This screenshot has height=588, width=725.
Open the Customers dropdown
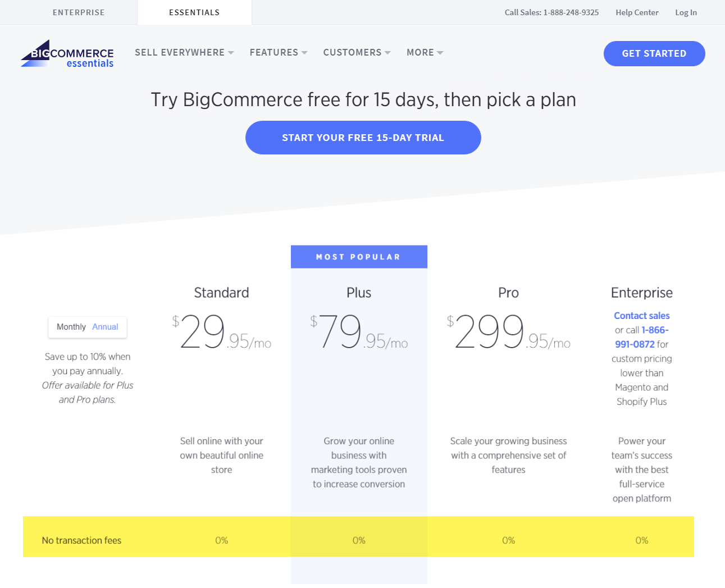(357, 52)
